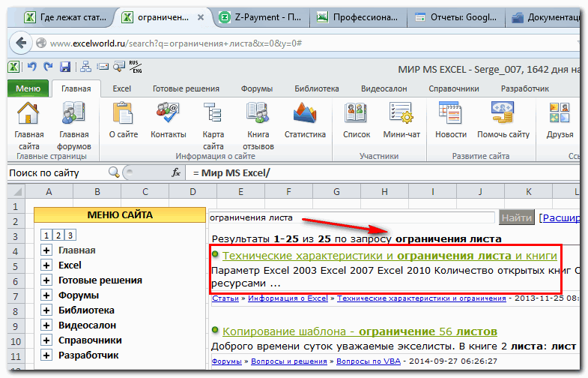Switch to Отчеты: Googl... browser tab
Image resolution: width=588 pixels, height=378 pixels.
456,17
